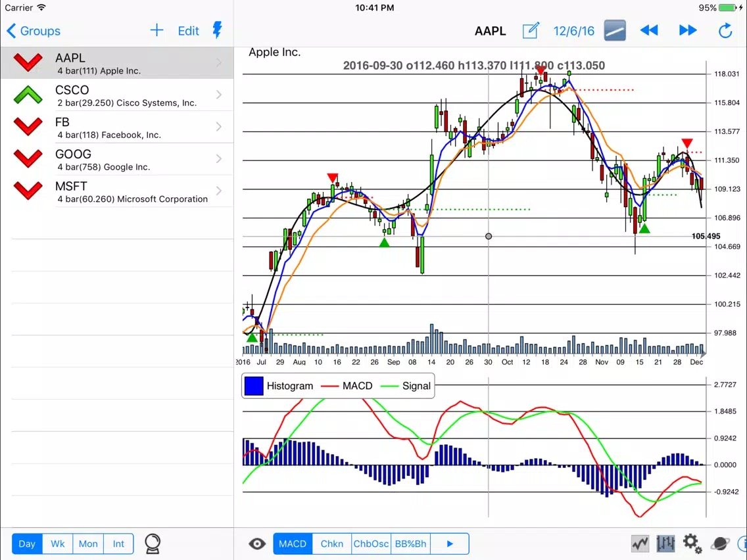Tap the battery status indicator
The image size is (747, 560).
click(727, 8)
